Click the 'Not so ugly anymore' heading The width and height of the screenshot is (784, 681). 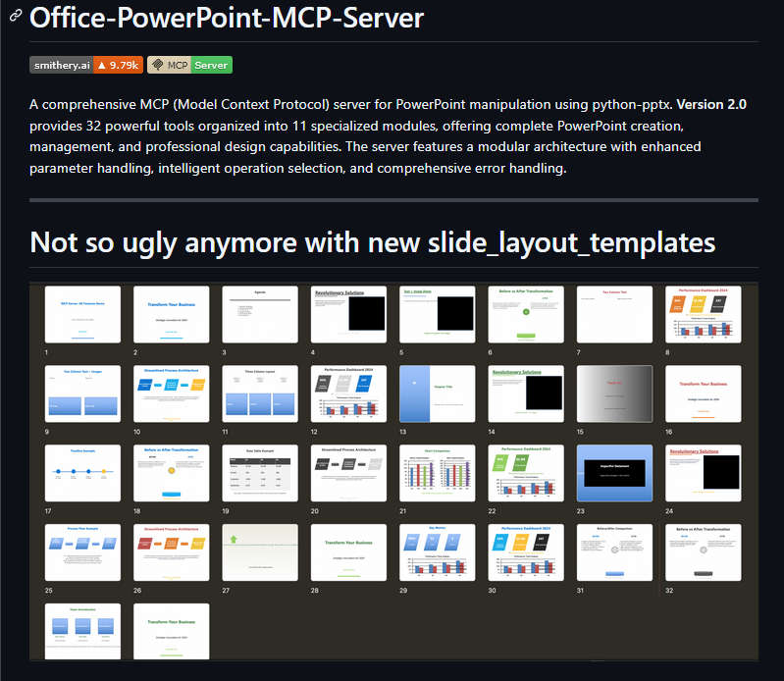[x=373, y=242]
